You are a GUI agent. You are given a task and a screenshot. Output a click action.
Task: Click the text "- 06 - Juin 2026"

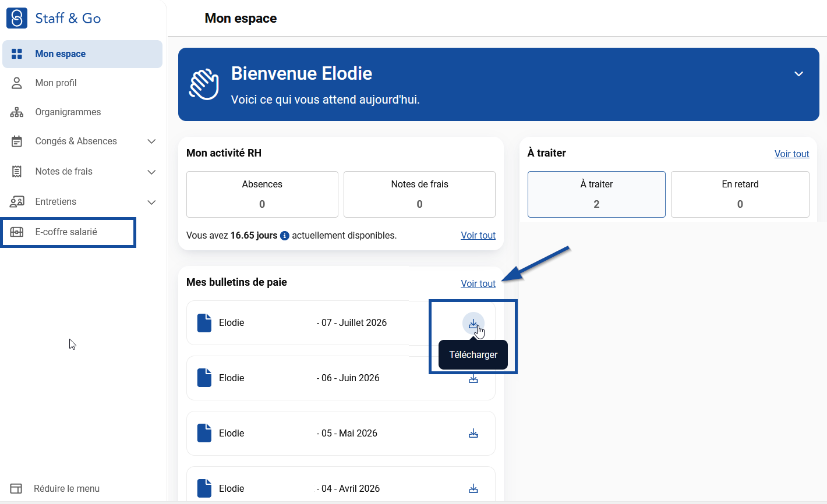click(x=348, y=378)
